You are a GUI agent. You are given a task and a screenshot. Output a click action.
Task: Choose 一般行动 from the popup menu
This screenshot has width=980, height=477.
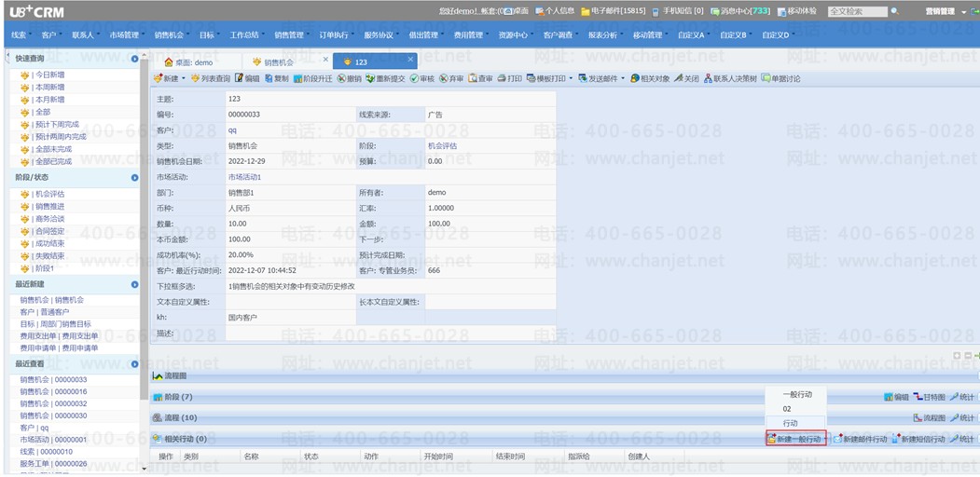point(797,395)
